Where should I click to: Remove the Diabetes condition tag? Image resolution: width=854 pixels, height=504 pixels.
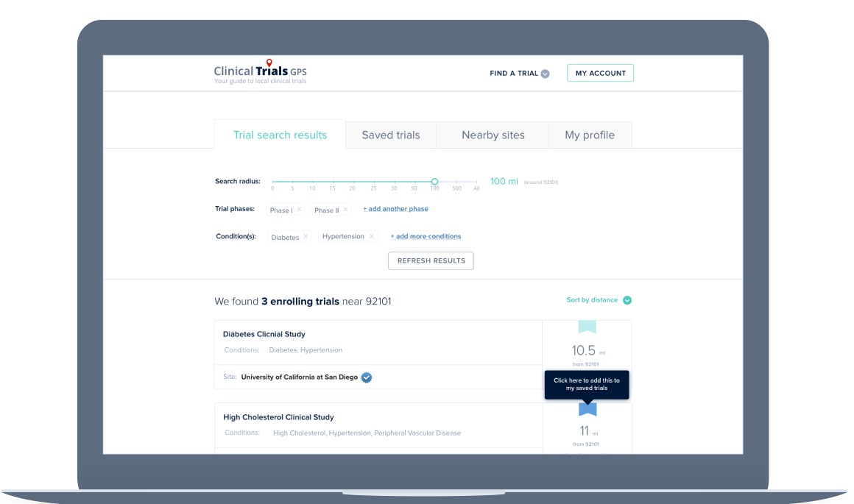click(x=306, y=237)
